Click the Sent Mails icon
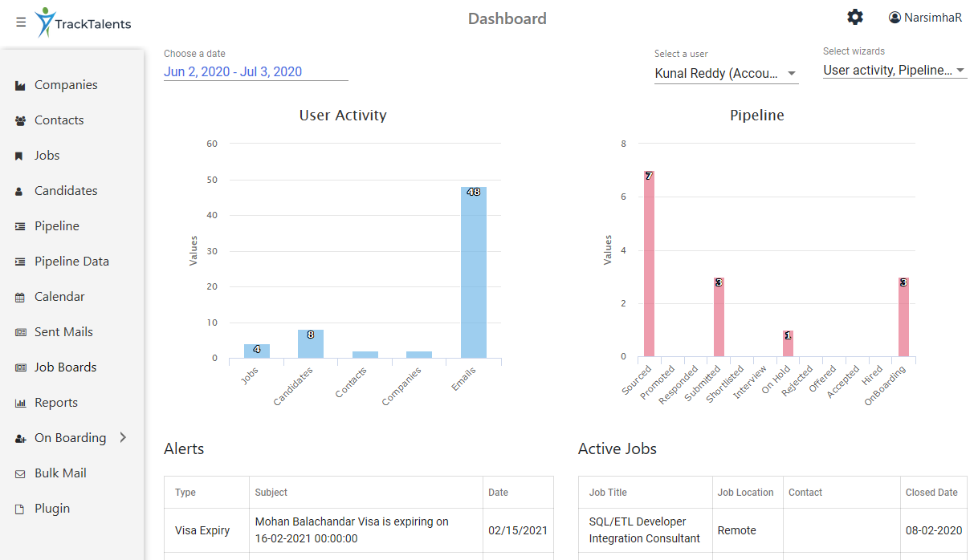Viewport: 974px width, 560px height. (x=20, y=333)
